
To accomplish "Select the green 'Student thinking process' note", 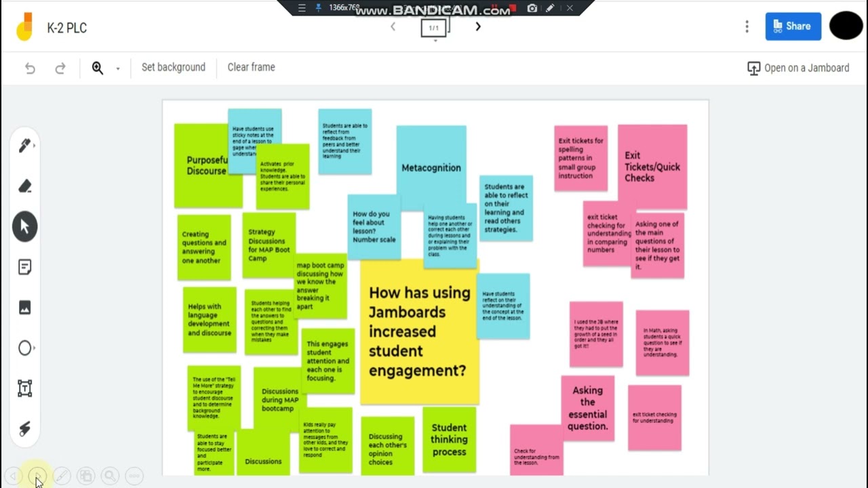I will (x=449, y=439).
